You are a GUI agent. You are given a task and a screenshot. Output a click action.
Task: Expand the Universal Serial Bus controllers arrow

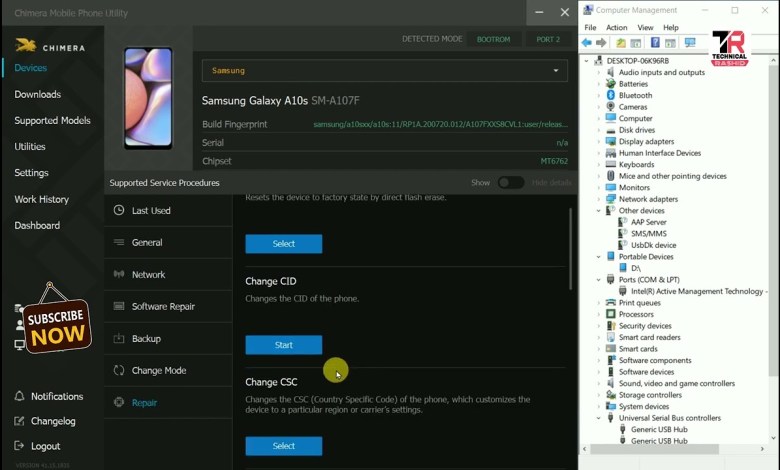coord(599,418)
